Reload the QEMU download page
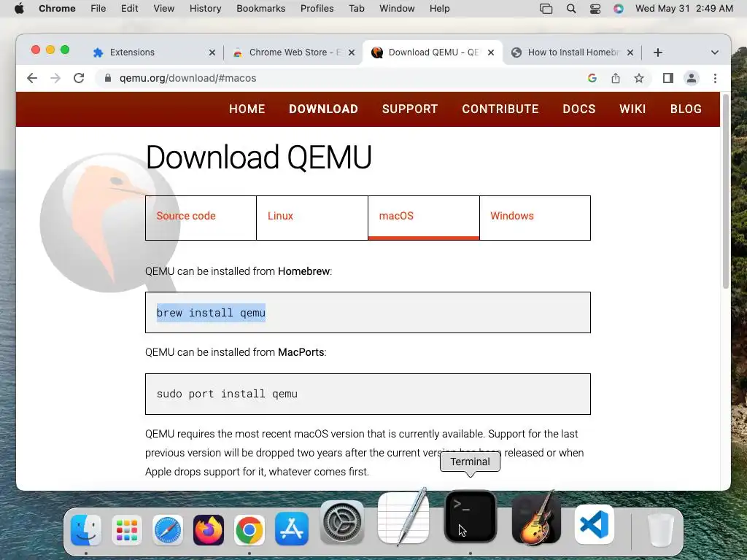Screen dimensions: 747x560 (79, 78)
